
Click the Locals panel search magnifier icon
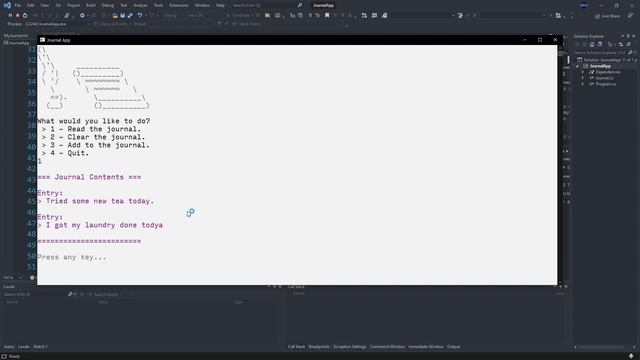click(70, 294)
